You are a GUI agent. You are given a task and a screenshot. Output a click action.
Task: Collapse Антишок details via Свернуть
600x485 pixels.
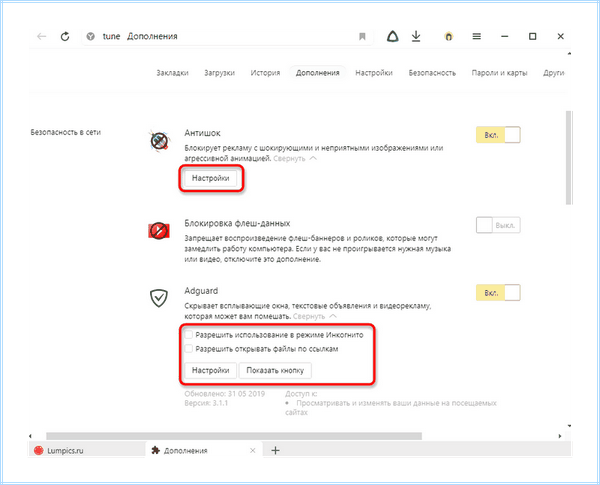click(295, 158)
